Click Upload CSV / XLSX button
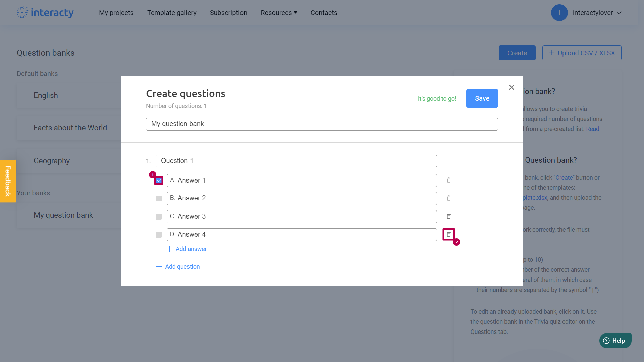 point(582,53)
